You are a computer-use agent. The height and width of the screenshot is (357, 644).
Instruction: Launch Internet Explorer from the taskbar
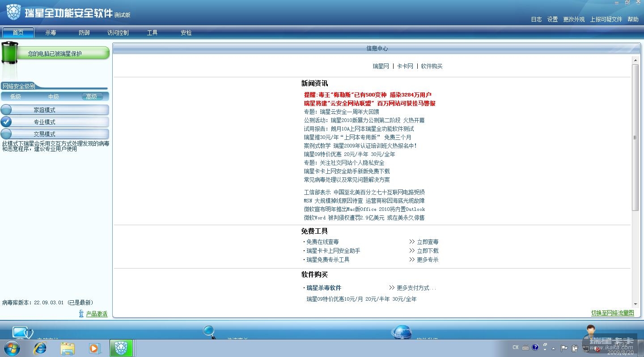(40, 348)
